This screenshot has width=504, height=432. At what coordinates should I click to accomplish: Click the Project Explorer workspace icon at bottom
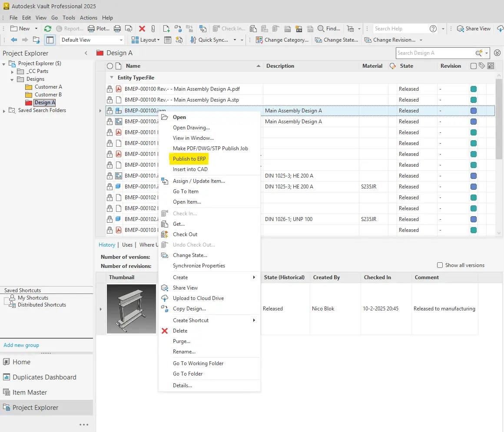tap(6, 407)
